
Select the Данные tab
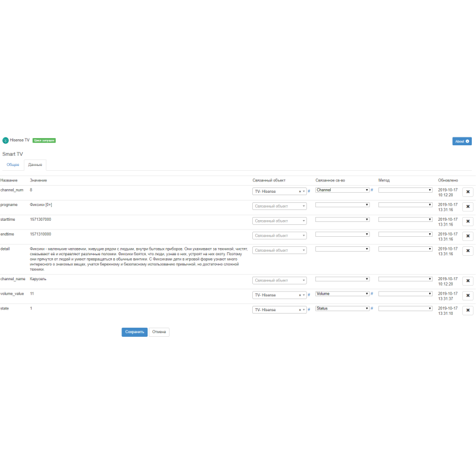[x=35, y=165]
